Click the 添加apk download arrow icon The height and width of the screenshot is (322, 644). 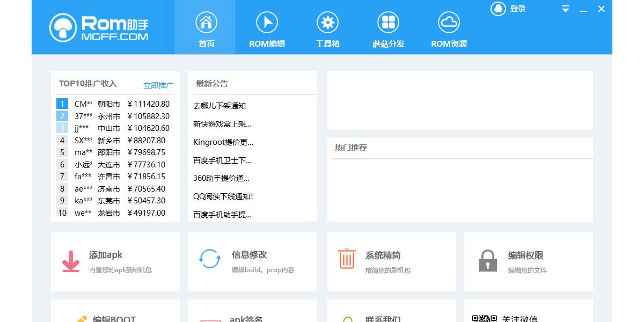point(70,261)
